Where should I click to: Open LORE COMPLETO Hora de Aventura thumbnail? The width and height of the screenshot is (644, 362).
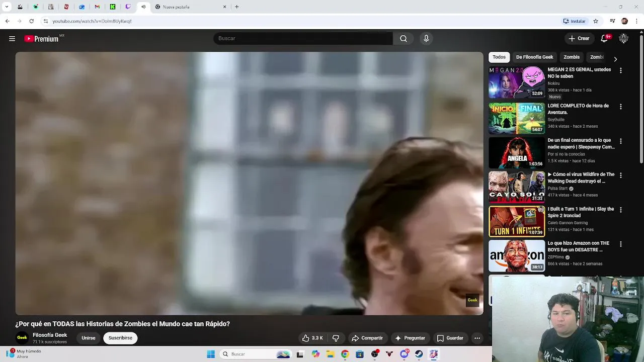pyautogui.click(x=517, y=119)
